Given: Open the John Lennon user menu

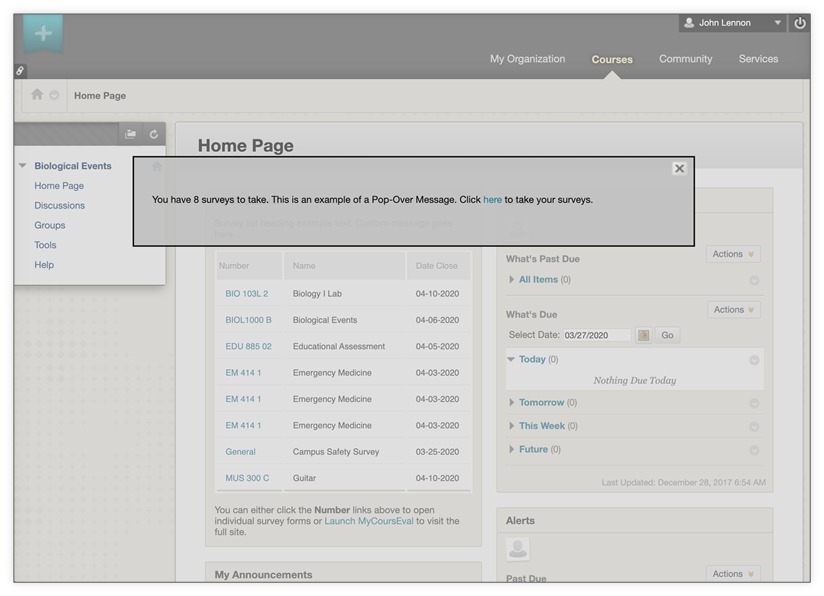Looking at the screenshot, I should [x=733, y=23].
